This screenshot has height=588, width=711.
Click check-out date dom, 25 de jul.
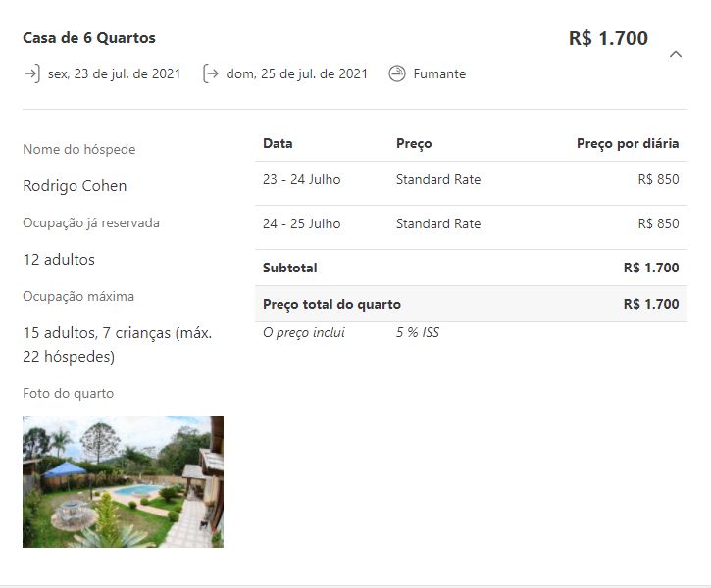click(297, 73)
